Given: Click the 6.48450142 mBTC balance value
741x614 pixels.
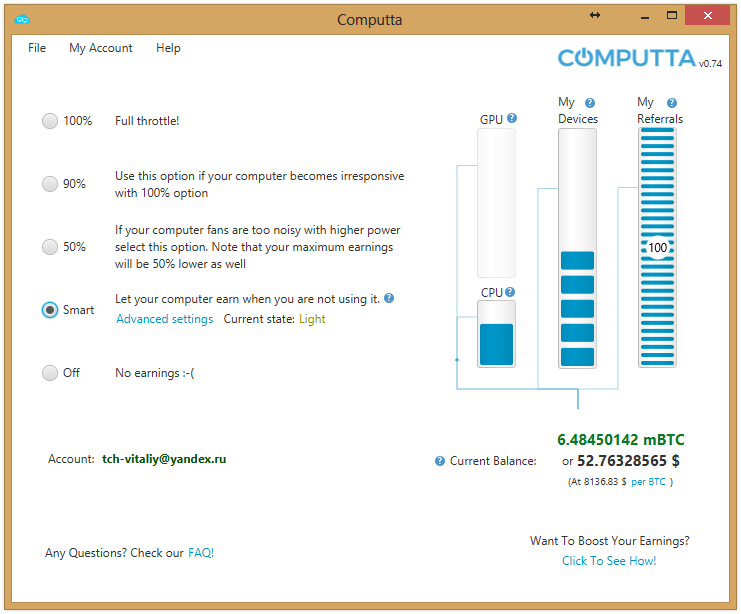Looking at the screenshot, I should pyautogui.click(x=620, y=440).
